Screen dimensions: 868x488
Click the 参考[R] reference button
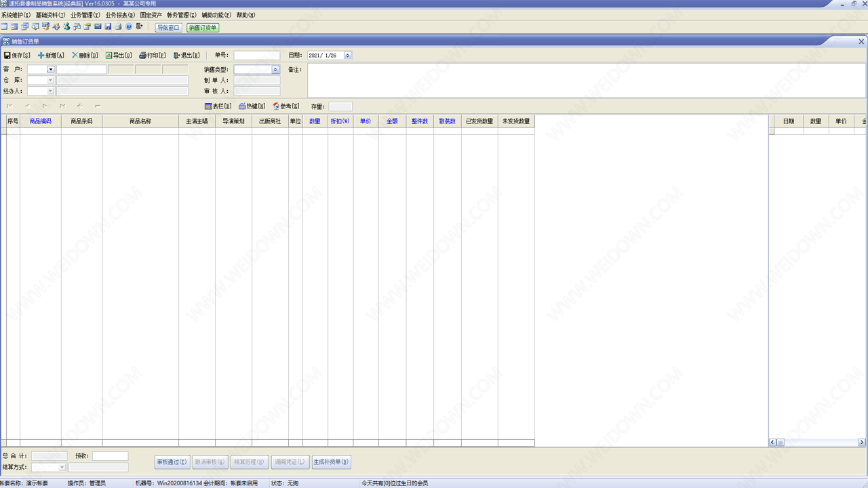pyautogui.click(x=286, y=106)
